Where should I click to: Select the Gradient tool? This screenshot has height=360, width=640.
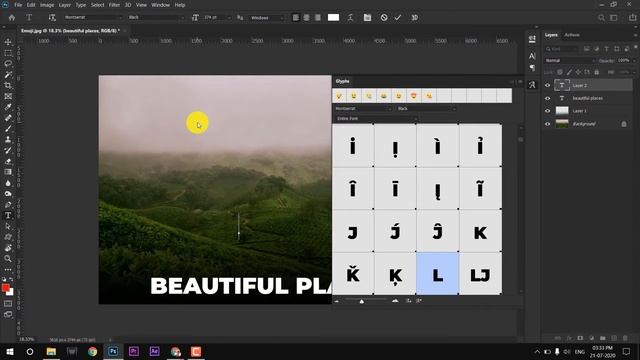8,172
